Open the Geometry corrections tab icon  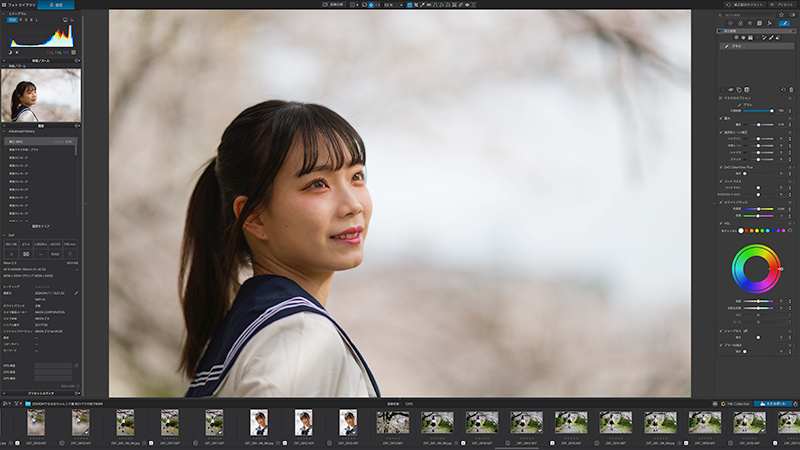(x=759, y=23)
